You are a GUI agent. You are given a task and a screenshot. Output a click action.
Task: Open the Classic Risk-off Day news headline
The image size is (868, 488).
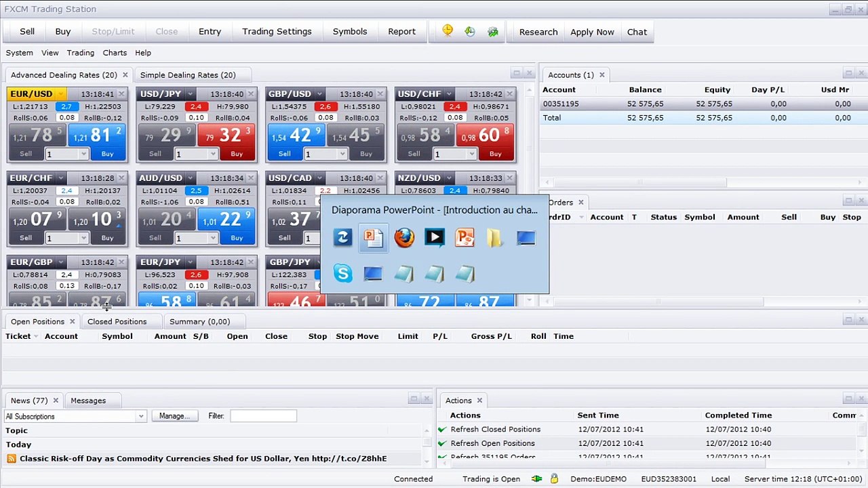point(203,459)
